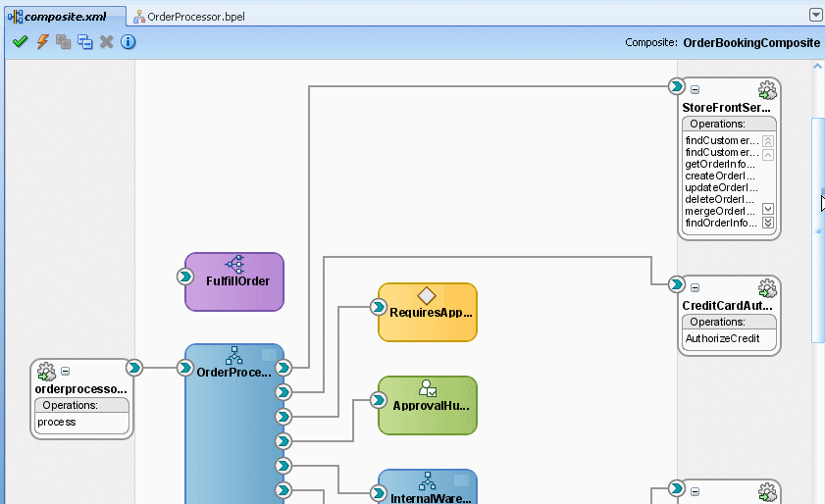The image size is (825, 504).
Task: Select the FulfillOrder mediator component
Action: [x=234, y=282]
